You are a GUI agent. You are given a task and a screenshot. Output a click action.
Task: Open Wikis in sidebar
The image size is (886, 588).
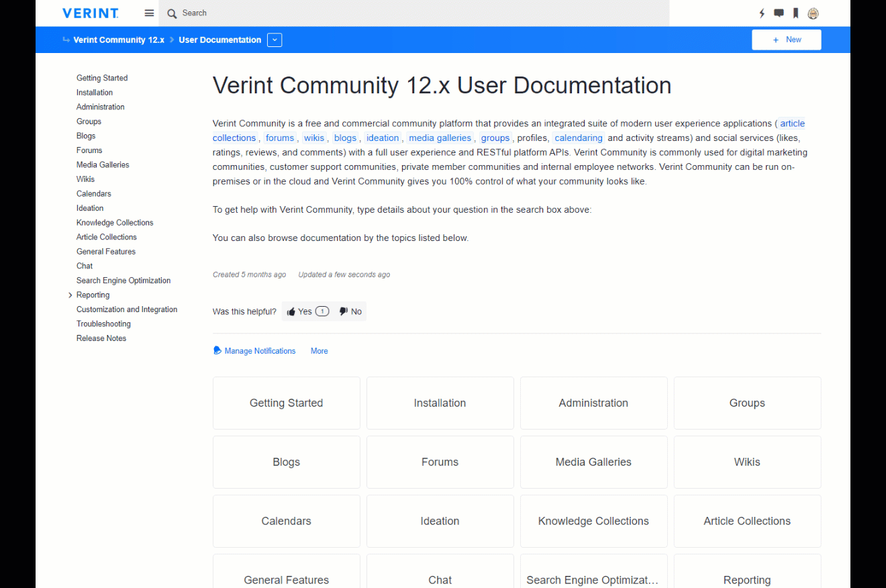pyautogui.click(x=85, y=179)
